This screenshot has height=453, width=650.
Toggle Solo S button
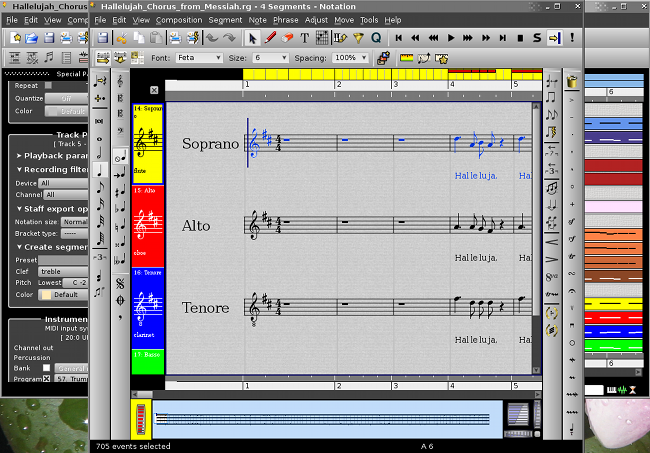point(537,38)
